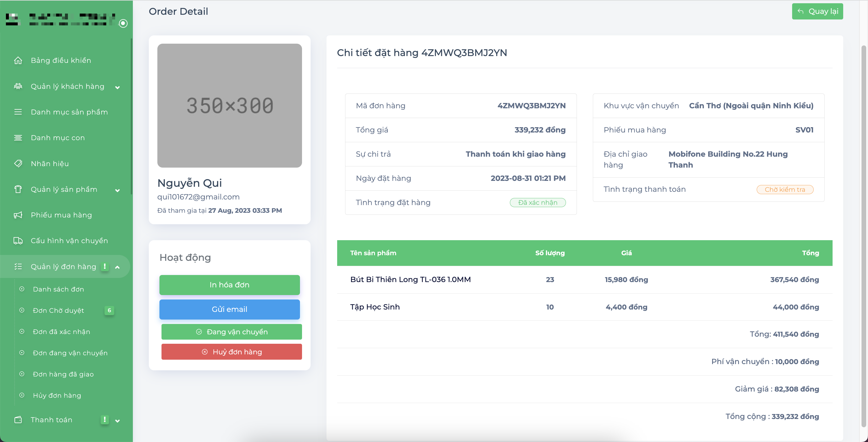Screen dimensions: 868x442
Task: Click the customers group icon in sidebar
Action: 18,86
